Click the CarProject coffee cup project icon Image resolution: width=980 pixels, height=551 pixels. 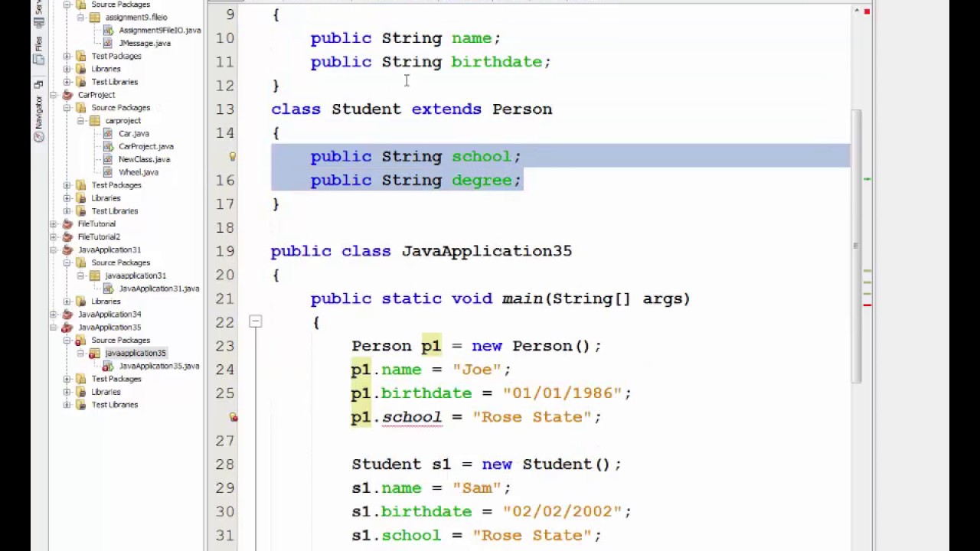point(67,95)
